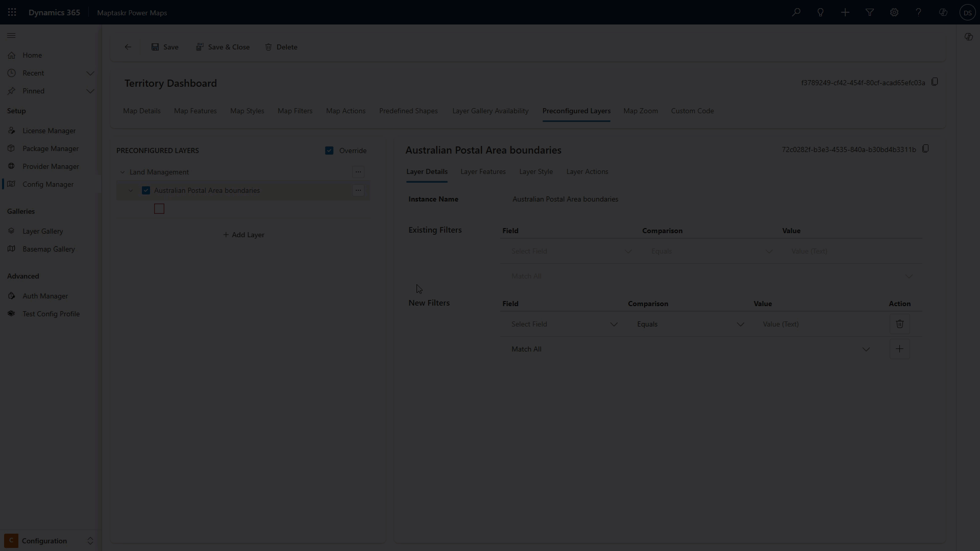
Task: Open the Layer Style tab
Action: pyautogui.click(x=536, y=171)
